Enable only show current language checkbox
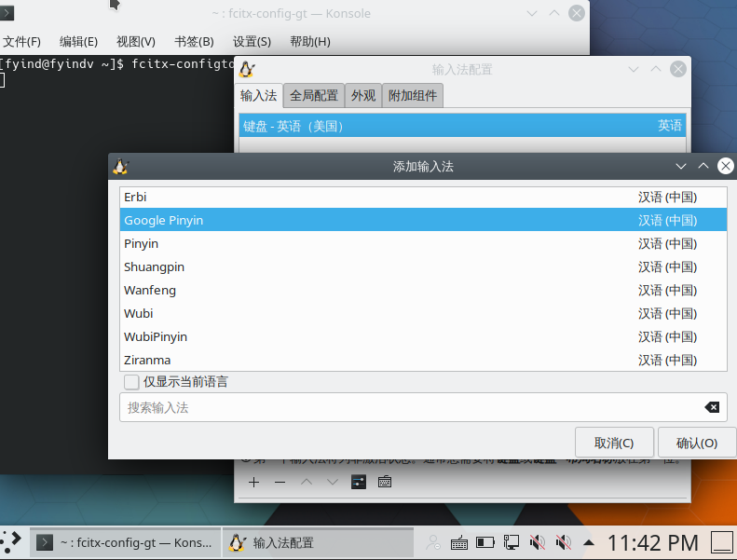Viewport: 737px width, 560px height. (131, 382)
